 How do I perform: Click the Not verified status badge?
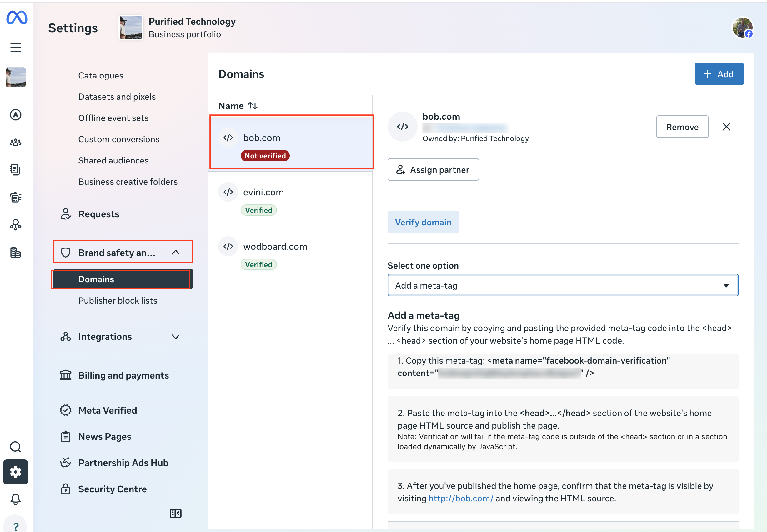point(265,156)
